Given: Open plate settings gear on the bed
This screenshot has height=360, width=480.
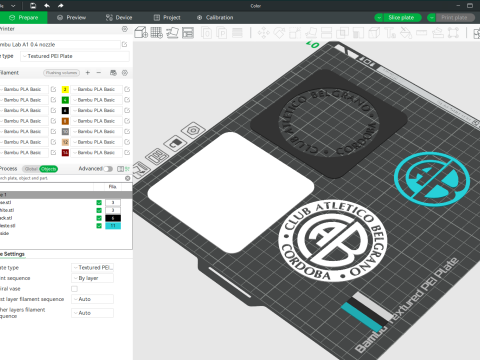Looking at the screenshot, I should coord(193,130).
